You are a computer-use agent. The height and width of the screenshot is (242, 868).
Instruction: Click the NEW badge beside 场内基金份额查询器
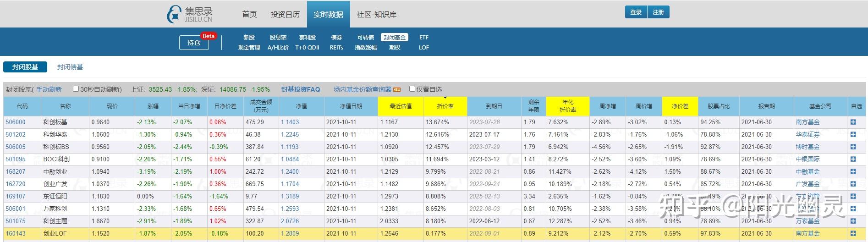click(397, 90)
